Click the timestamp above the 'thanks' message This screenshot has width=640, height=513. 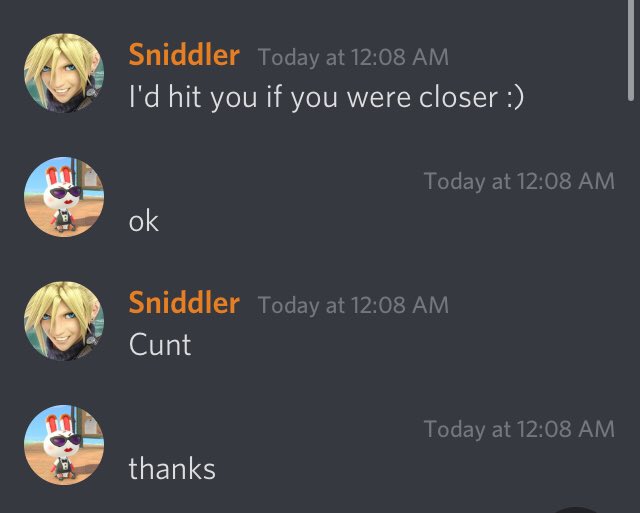click(x=519, y=429)
